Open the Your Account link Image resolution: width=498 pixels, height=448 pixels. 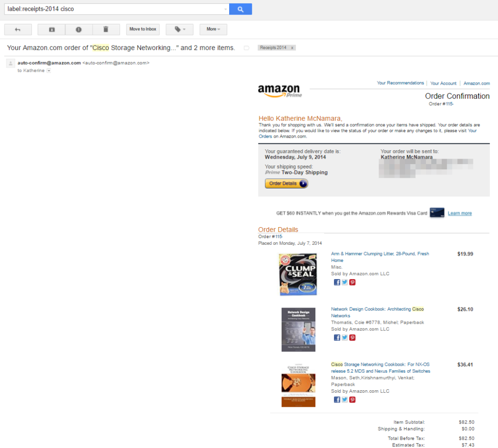[x=443, y=83]
